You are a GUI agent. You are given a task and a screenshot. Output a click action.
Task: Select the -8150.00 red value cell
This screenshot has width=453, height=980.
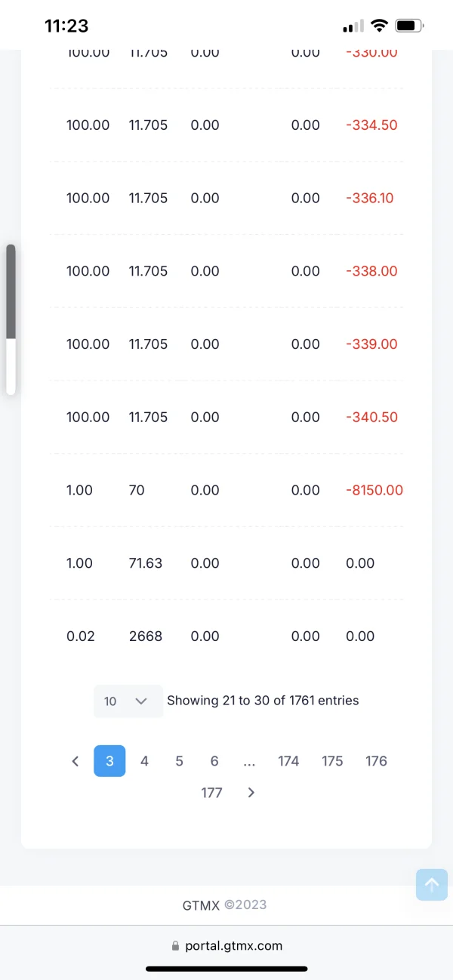(x=374, y=490)
